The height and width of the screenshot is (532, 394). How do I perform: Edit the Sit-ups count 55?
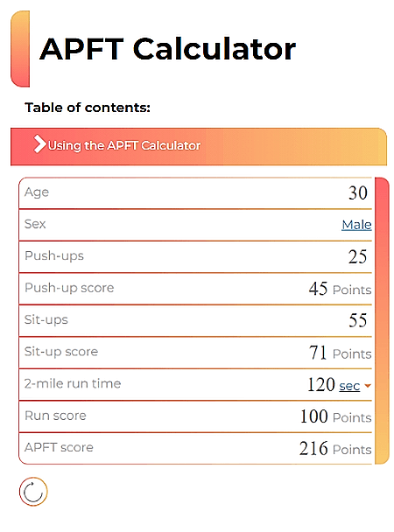[358, 320]
